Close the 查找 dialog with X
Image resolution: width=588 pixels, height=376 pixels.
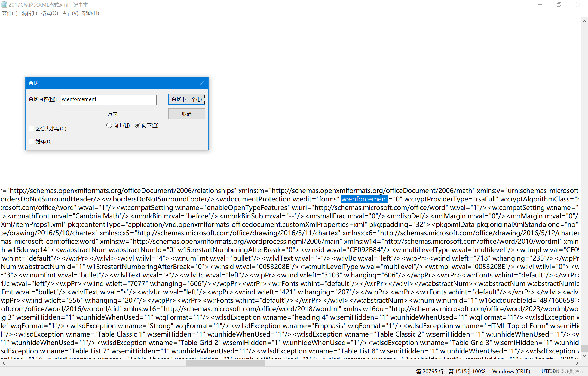tap(201, 83)
